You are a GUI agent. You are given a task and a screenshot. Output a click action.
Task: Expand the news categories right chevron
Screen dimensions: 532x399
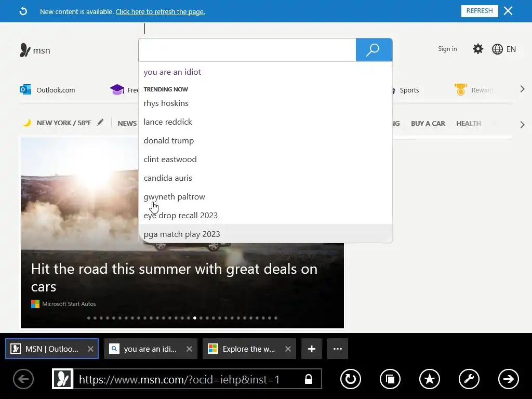(522, 125)
